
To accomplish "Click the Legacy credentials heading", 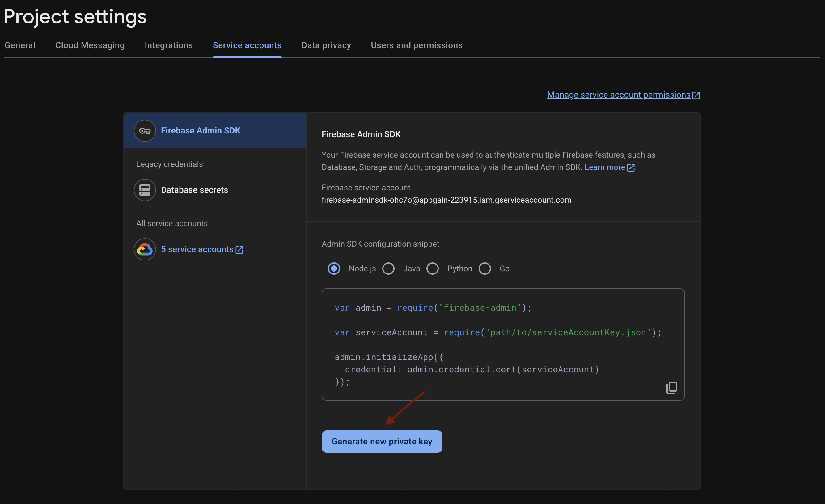I will click(169, 164).
